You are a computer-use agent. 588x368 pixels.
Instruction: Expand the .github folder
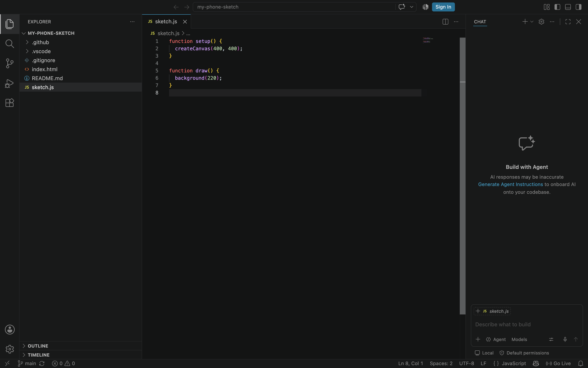80,42
